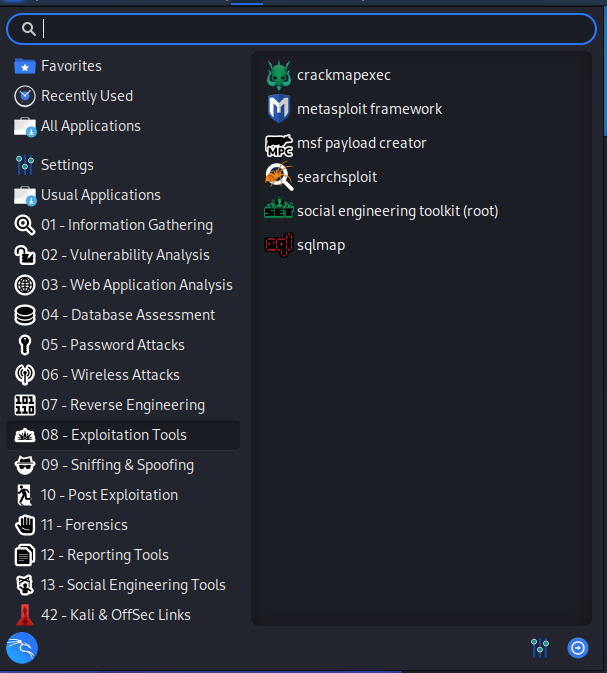Click the log out circular arrow button
This screenshot has width=607, height=673.
tap(578, 648)
